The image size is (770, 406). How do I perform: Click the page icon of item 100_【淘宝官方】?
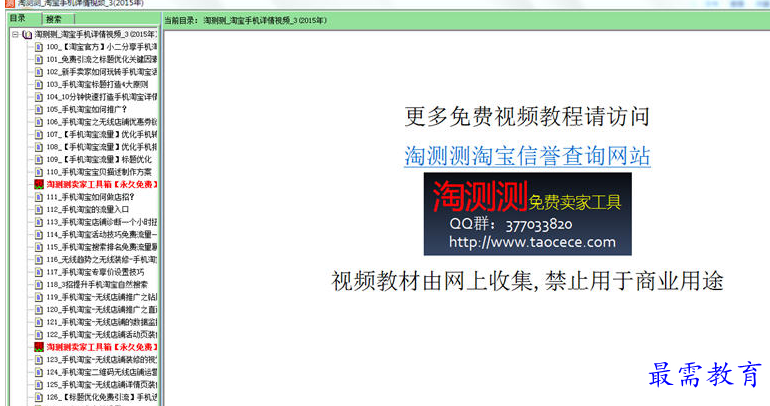[x=39, y=47]
